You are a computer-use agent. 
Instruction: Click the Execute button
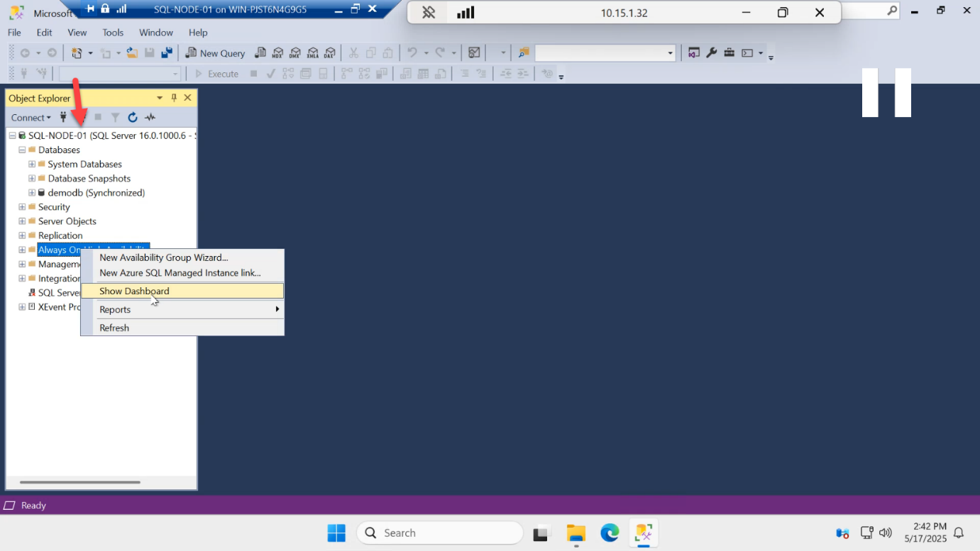pos(217,74)
